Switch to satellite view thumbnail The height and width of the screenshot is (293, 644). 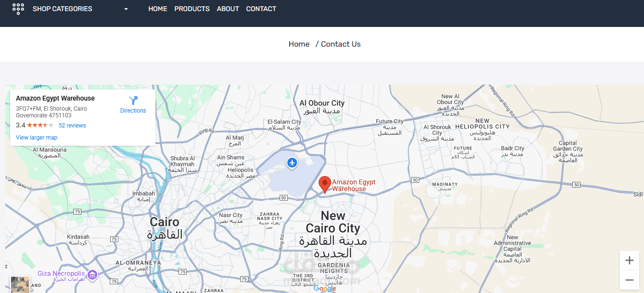pos(20,284)
